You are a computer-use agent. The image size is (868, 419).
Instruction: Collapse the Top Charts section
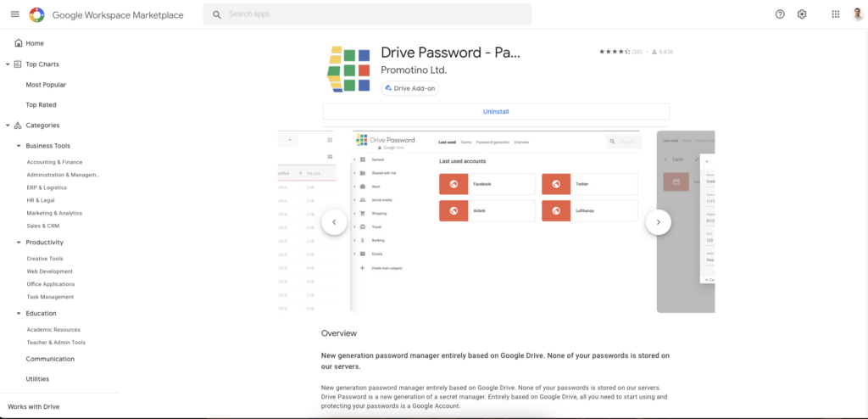coord(8,64)
